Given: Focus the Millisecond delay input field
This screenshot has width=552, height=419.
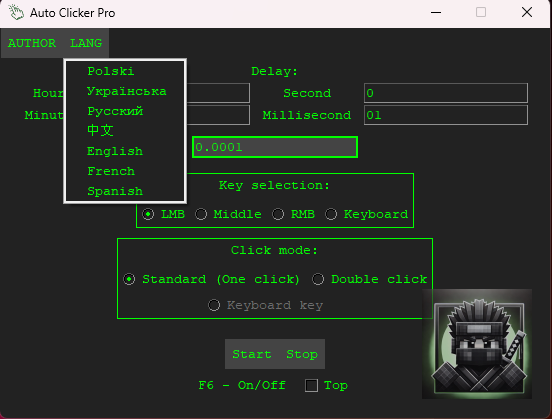Looking at the screenshot, I should pyautogui.click(x=446, y=115).
